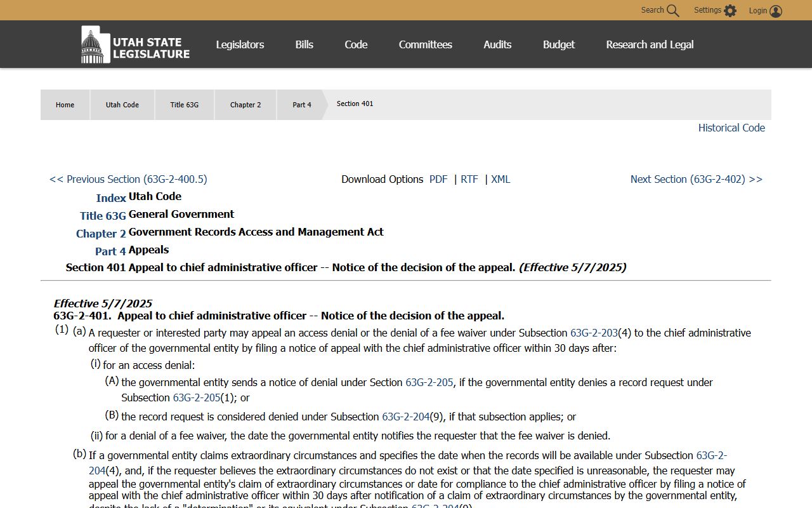Screen dimensions: 812x508
Task: Open the Historical Code link
Action: point(731,128)
